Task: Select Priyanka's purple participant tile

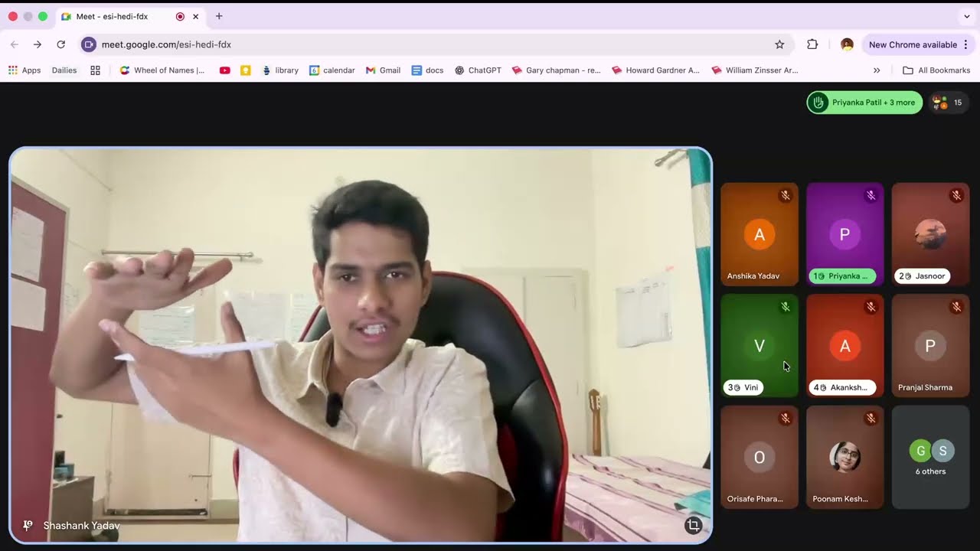Action: 845,234
